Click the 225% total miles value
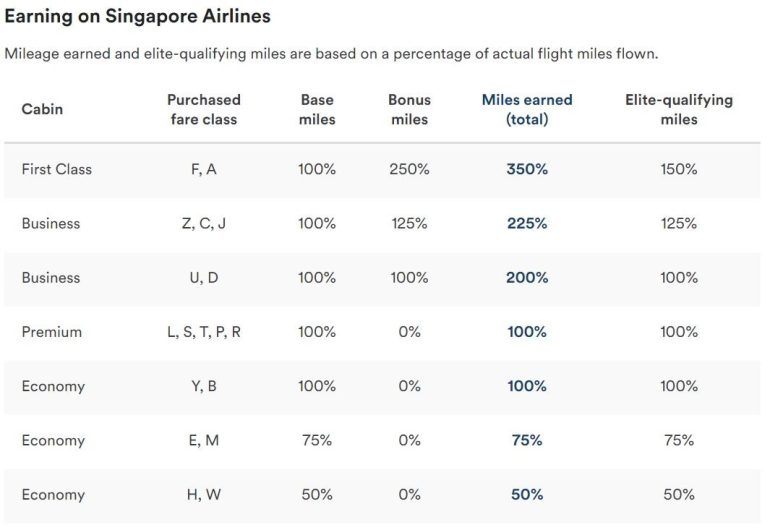 coord(527,223)
